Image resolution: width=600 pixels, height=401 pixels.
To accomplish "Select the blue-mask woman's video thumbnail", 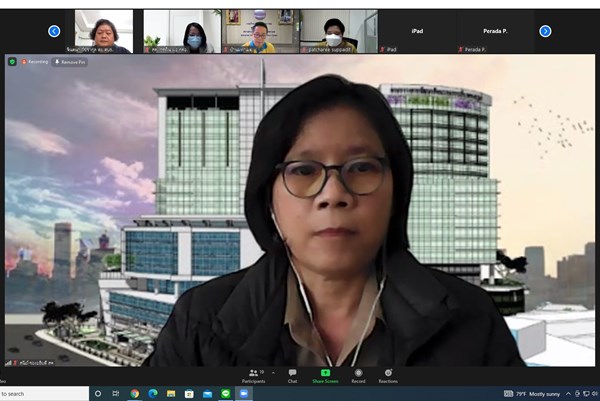I will pyautogui.click(x=182, y=31).
